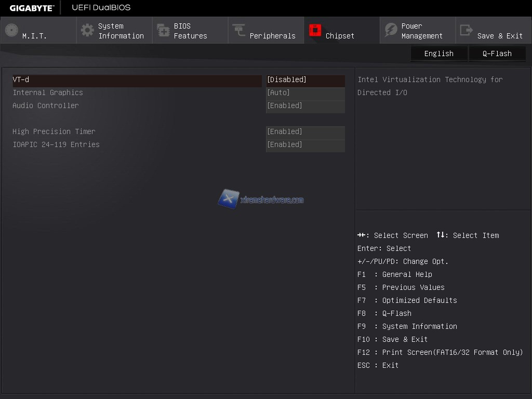Select the Internal Graphics label
The width and height of the screenshot is (532, 399).
(48, 93)
